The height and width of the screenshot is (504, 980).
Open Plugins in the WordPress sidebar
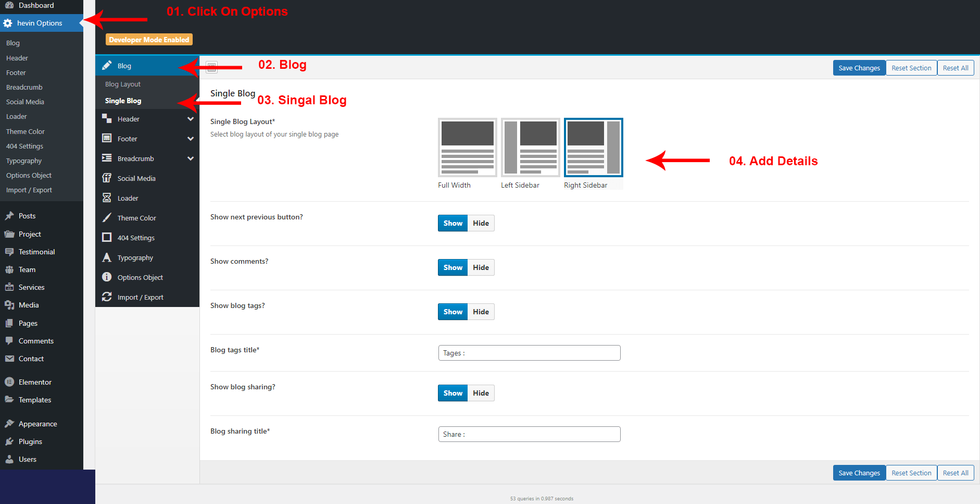[x=30, y=441]
